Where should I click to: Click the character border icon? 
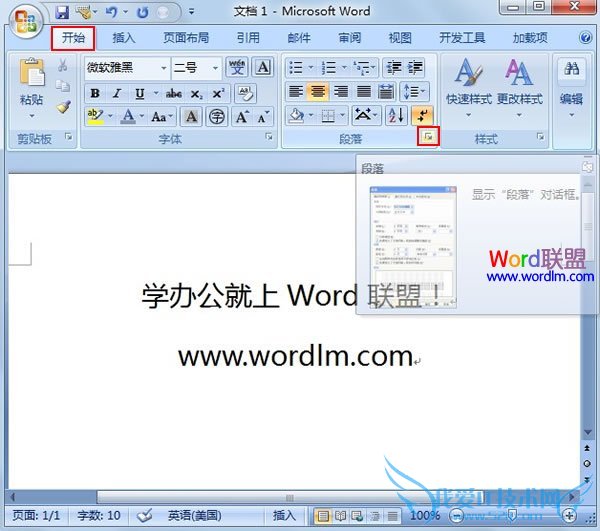tap(263, 67)
